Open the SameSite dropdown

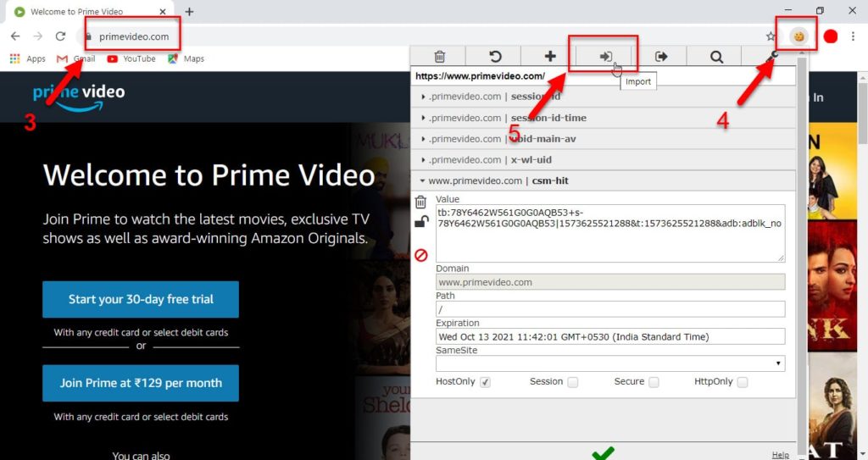pyautogui.click(x=610, y=363)
